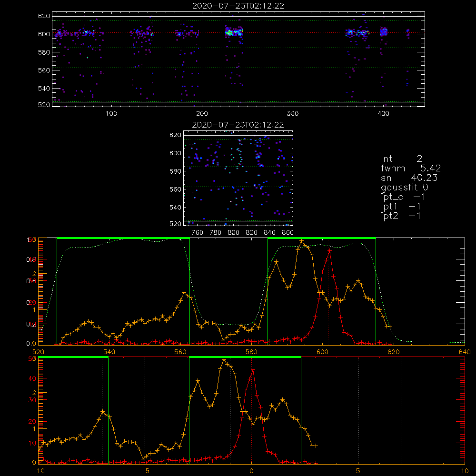The image size is (476, 476).
Task: Click x-axis label 300 on top spectrogram
Action: (x=293, y=114)
